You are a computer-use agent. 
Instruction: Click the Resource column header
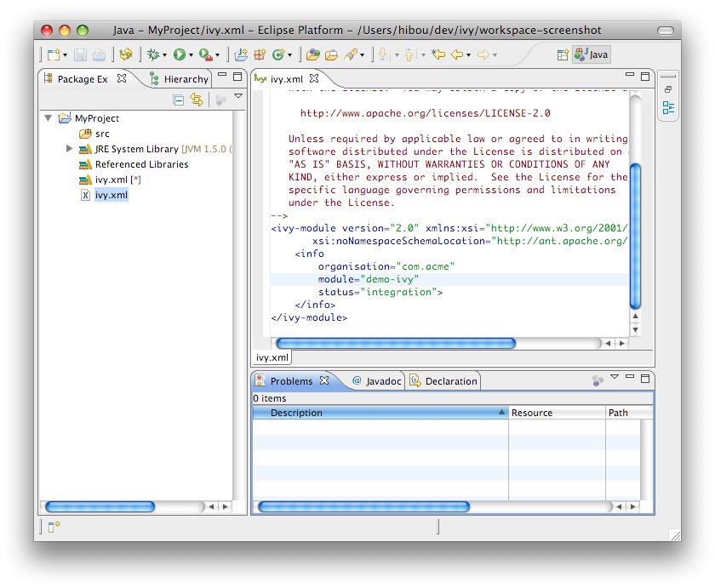tap(532, 413)
